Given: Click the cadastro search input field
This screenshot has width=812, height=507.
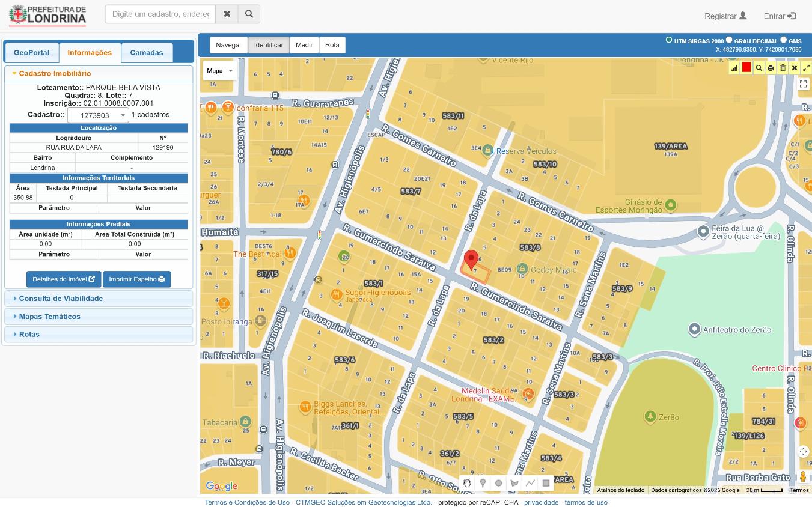Looking at the screenshot, I should (x=160, y=14).
